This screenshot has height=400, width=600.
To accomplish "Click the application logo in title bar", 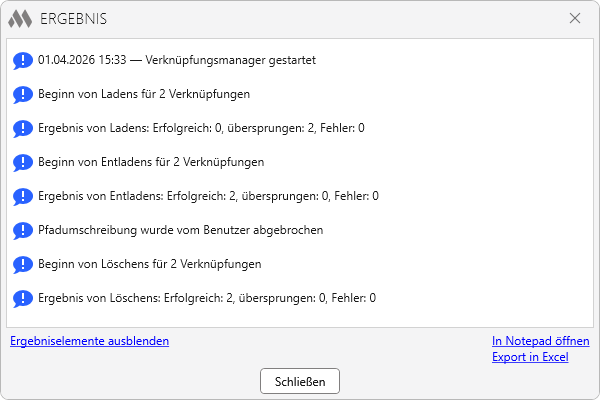I will 20,18.
